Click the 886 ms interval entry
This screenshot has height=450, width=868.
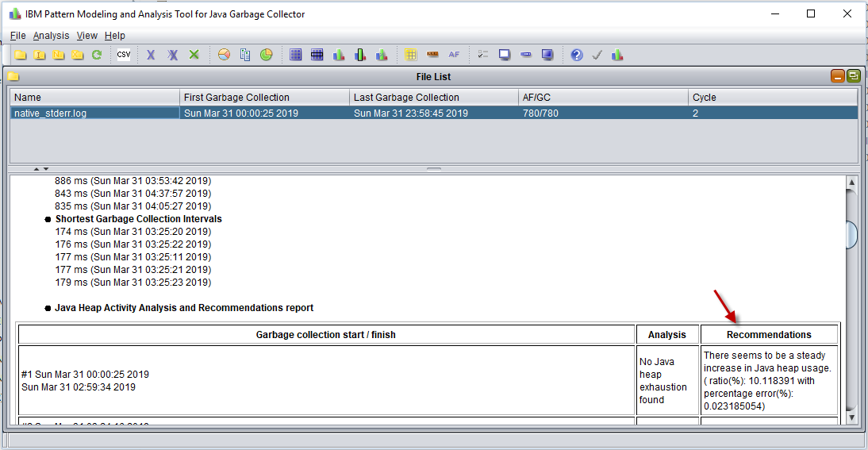pos(133,181)
